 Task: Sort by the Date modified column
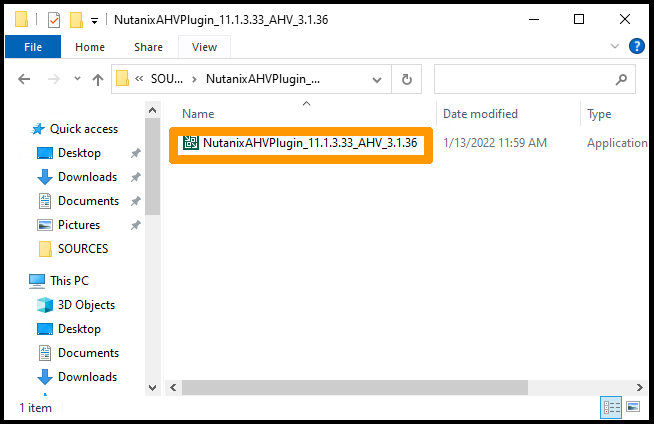(480, 114)
